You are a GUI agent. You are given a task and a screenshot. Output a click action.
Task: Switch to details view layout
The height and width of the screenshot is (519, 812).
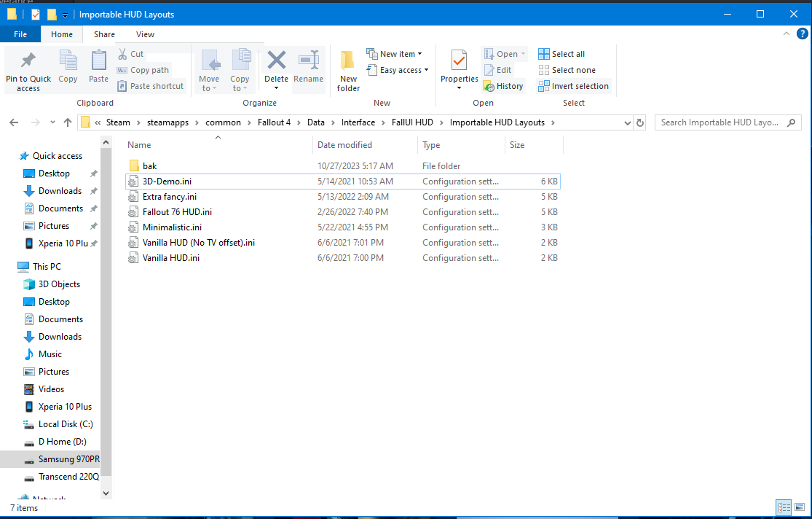[784, 507]
